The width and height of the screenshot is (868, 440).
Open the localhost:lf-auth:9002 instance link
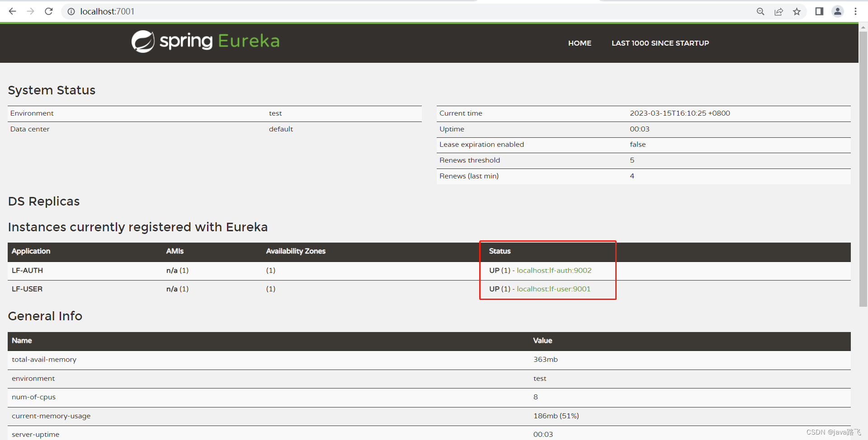click(x=554, y=271)
